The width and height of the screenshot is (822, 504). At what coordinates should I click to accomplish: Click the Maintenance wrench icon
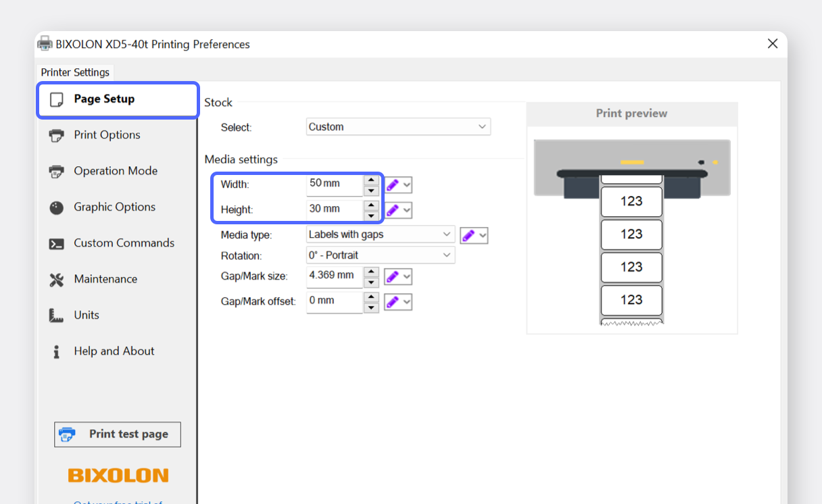tap(57, 280)
